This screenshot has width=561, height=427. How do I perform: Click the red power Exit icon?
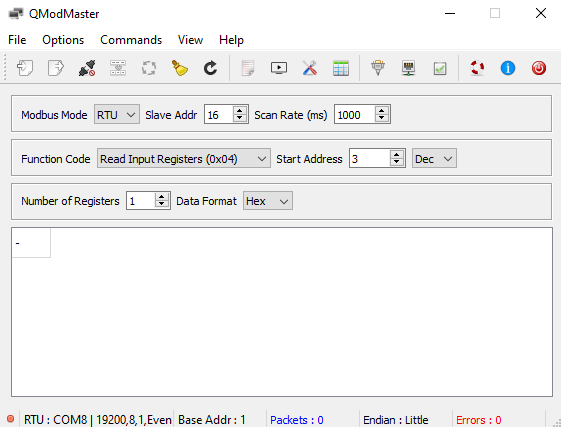point(539,68)
